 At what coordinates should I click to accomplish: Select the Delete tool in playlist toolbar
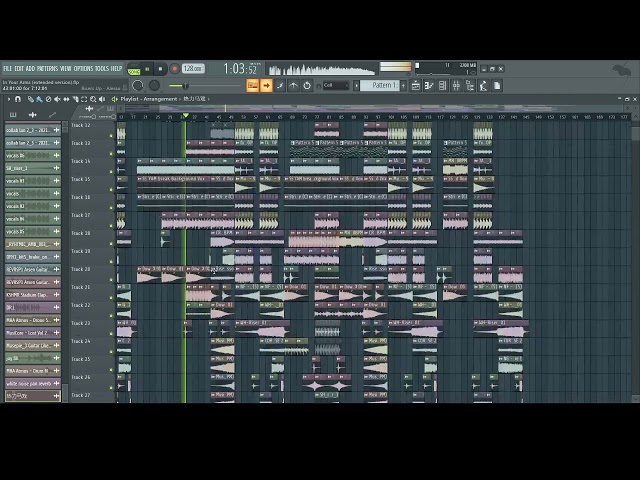click(49, 99)
